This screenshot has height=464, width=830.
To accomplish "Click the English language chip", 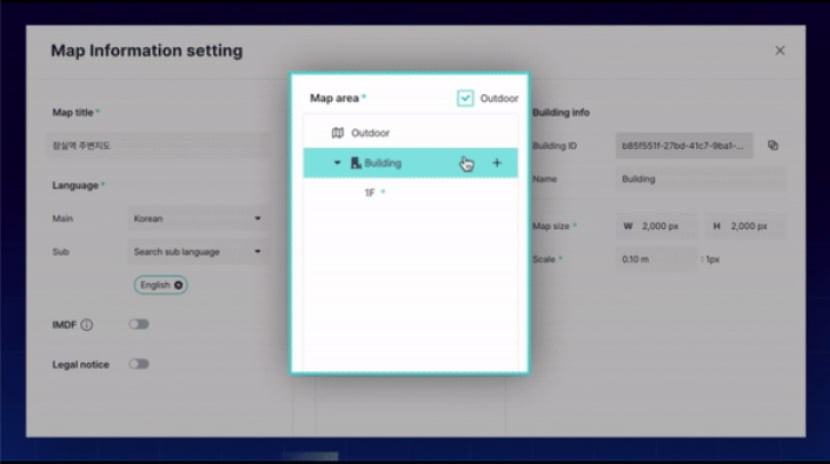I will coord(160,285).
